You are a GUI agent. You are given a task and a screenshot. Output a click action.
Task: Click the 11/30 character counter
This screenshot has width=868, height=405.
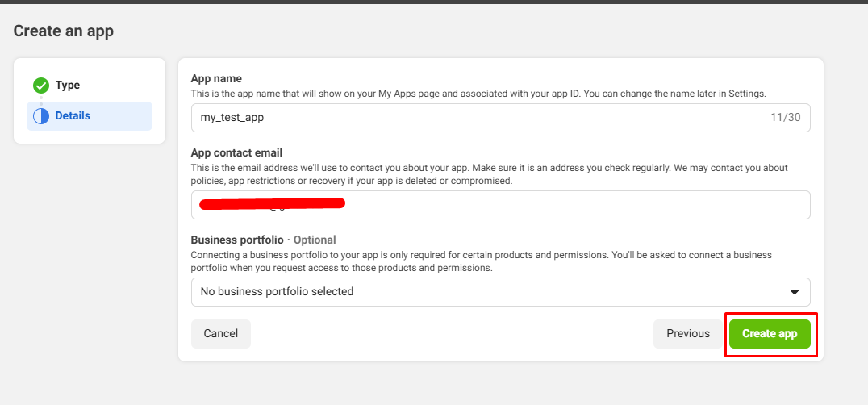click(x=786, y=118)
